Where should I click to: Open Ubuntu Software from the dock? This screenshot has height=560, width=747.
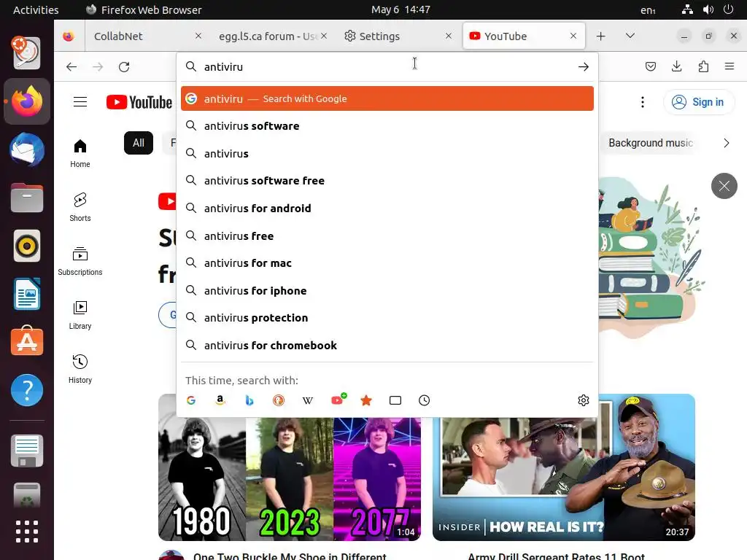click(x=27, y=341)
